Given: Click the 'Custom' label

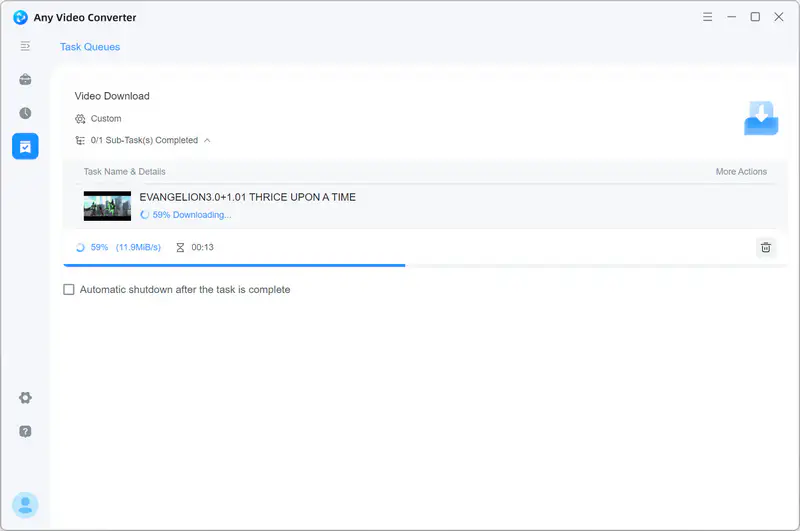Looking at the screenshot, I should (x=106, y=119).
